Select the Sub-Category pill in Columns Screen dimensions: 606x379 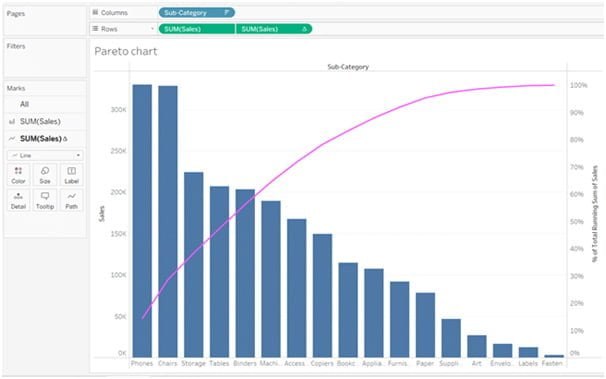click(x=196, y=13)
